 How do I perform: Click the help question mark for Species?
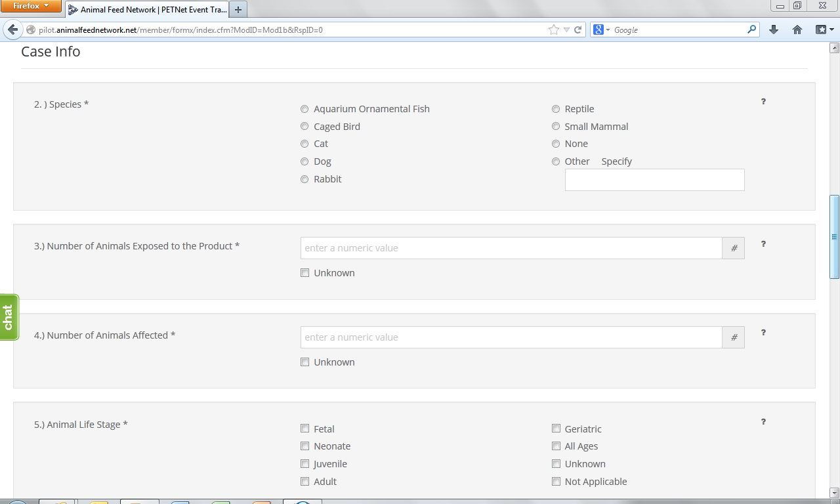click(763, 102)
